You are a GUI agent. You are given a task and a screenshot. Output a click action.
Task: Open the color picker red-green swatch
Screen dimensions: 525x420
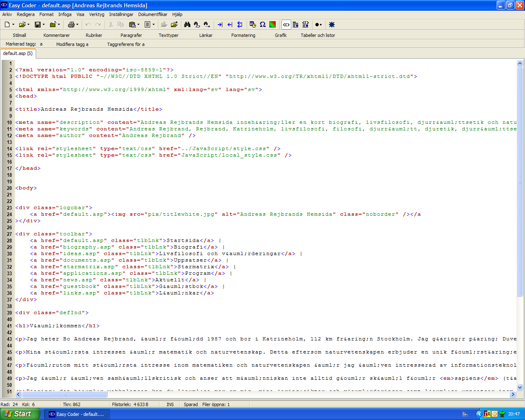272,25
